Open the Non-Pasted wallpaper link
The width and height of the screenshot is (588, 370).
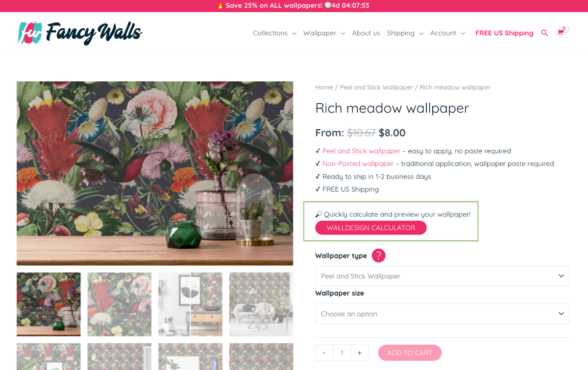point(358,164)
